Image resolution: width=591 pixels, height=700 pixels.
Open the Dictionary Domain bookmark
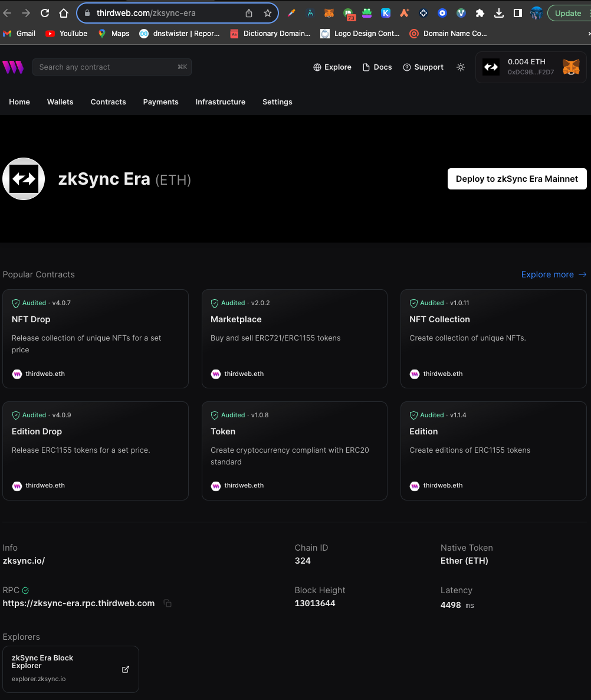[x=270, y=34]
